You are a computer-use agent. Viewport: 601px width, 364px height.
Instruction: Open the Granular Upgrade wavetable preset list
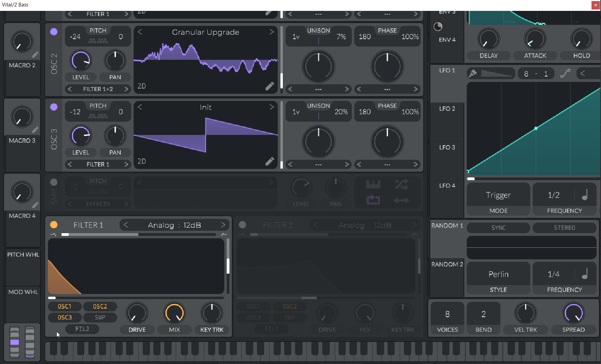click(x=205, y=32)
